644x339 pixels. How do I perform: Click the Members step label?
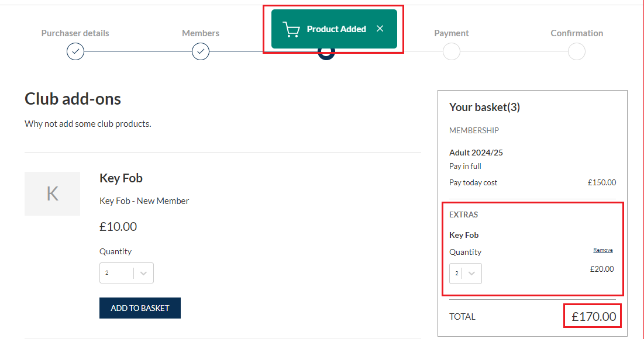click(201, 33)
